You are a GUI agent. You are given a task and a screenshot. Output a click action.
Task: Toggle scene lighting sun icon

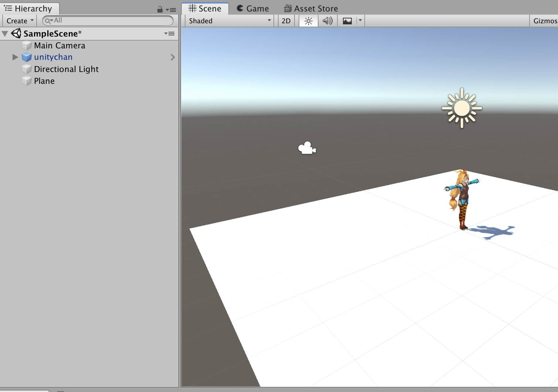308,21
